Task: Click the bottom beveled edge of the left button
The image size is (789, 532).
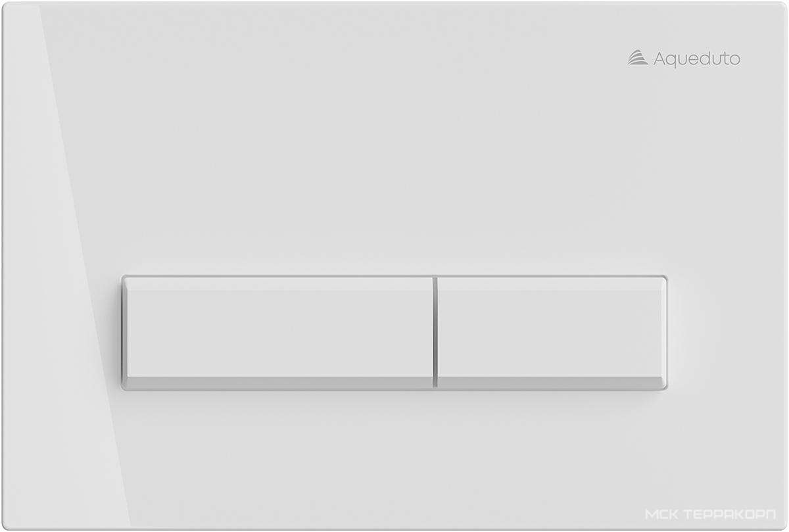Action: coord(277,383)
